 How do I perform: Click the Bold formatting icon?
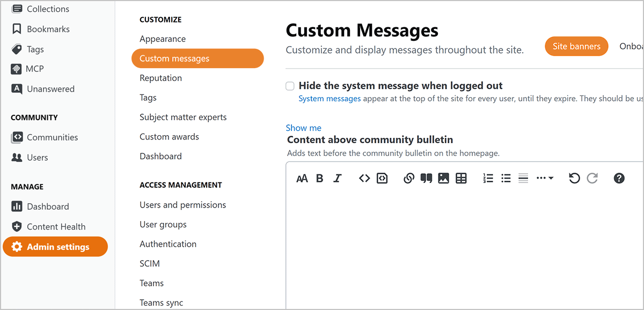[320, 179]
